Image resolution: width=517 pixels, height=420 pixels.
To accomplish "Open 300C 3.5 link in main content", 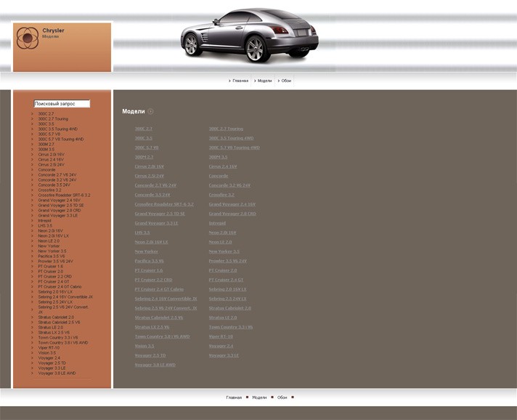I will coord(144,138).
